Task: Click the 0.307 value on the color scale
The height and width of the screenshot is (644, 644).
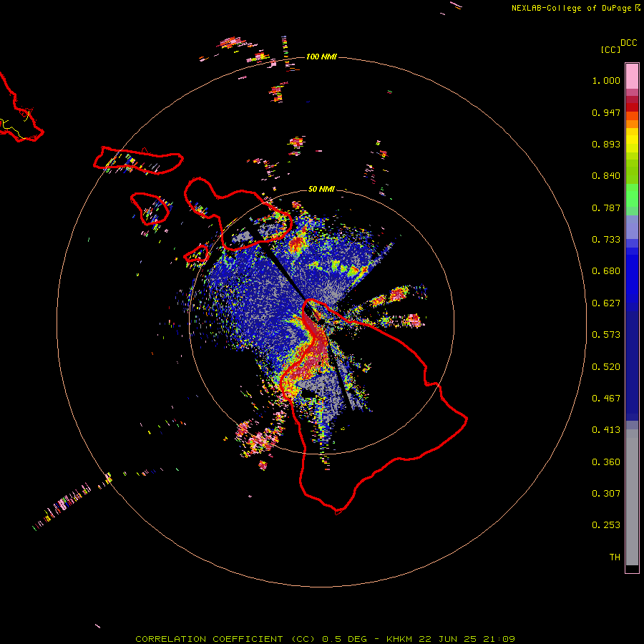Action: pyautogui.click(x=606, y=494)
